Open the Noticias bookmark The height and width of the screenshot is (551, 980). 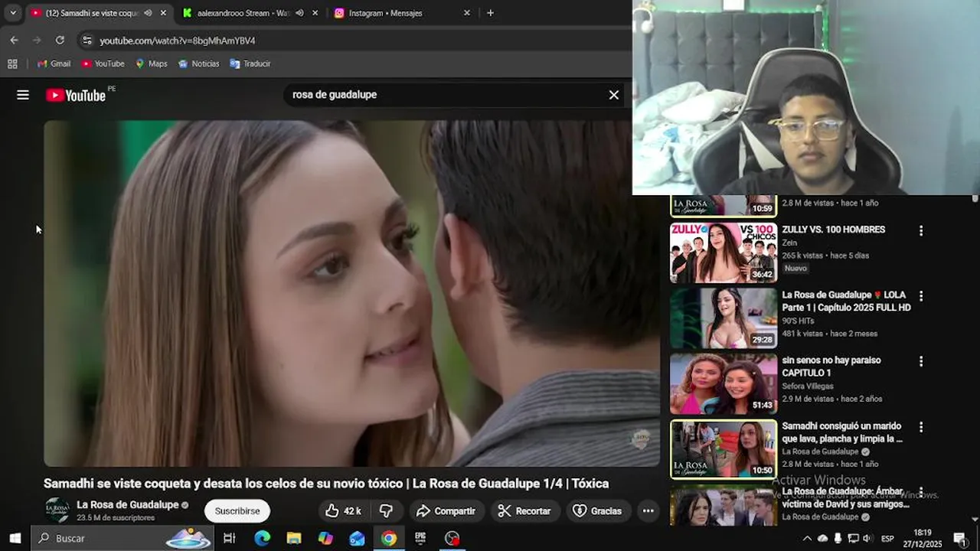click(198, 64)
